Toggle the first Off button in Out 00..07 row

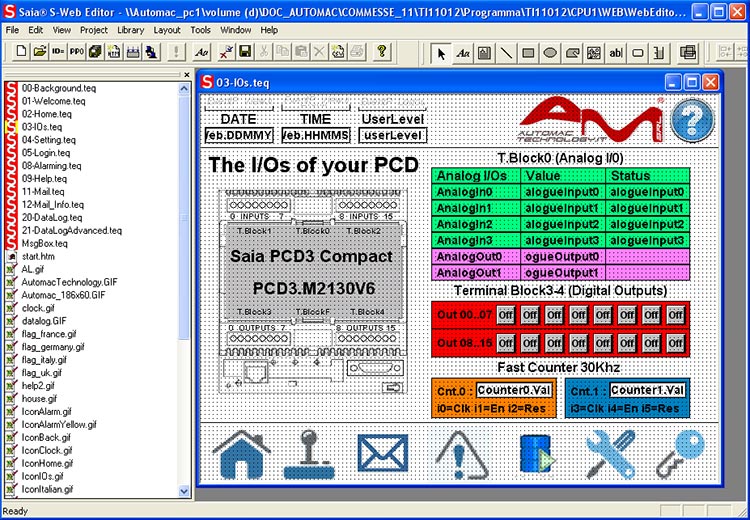(x=506, y=315)
